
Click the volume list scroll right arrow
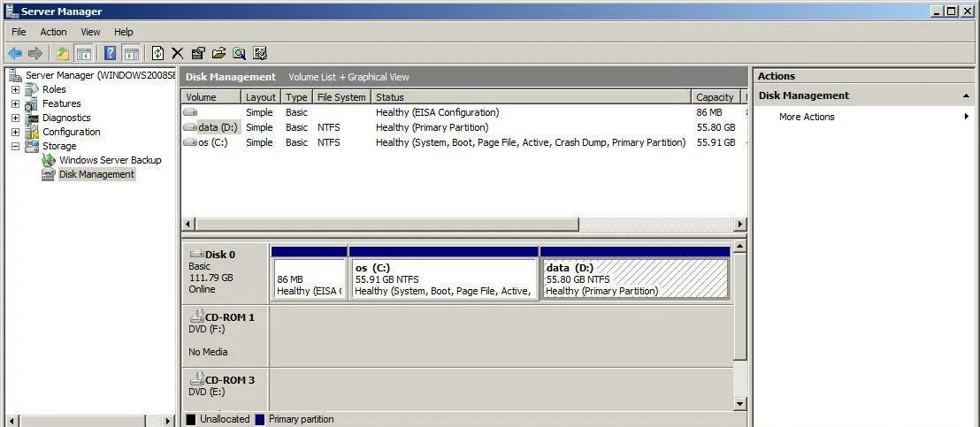(740, 225)
